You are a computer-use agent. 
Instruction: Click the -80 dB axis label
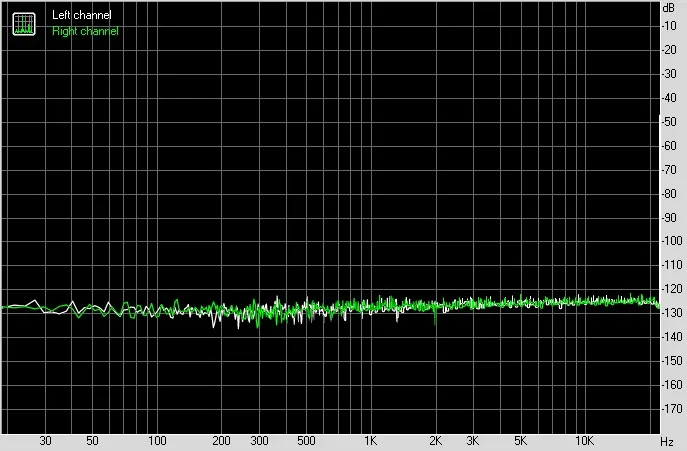(669, 193)
